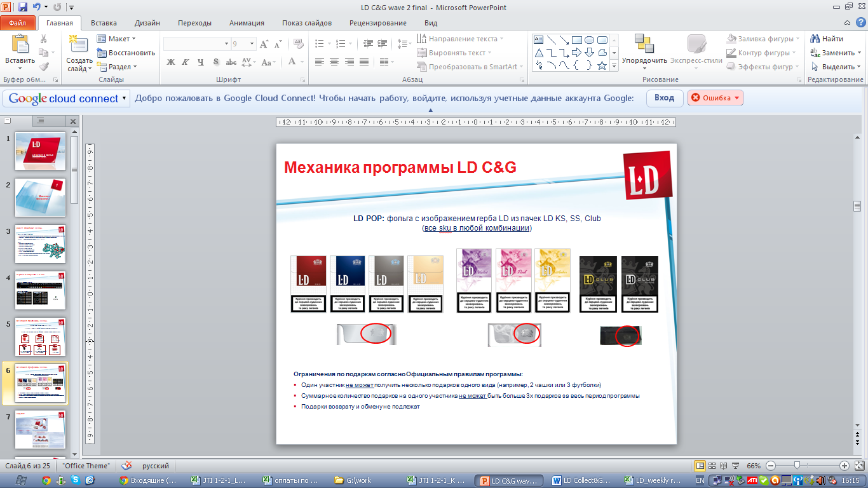868x488 pixels.
Task: Align text right
Action: point(349,62)
